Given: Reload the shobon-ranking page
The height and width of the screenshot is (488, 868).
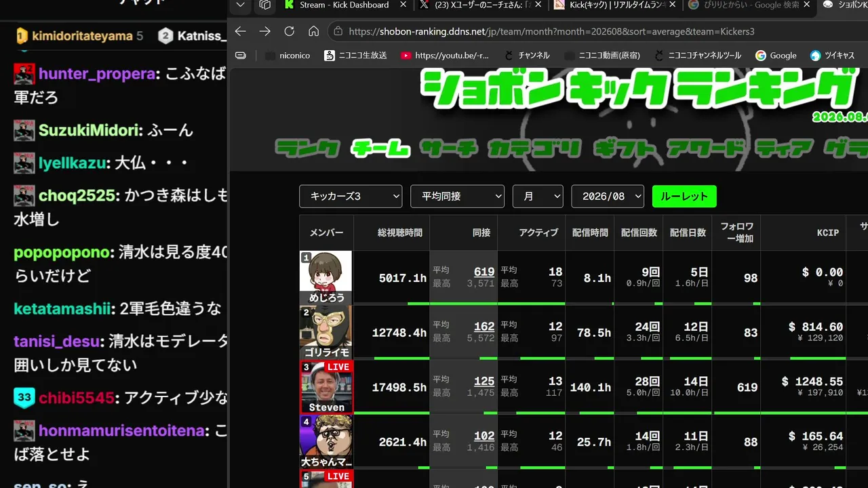Looking at the screenshot, I should (x=289, y=31).
